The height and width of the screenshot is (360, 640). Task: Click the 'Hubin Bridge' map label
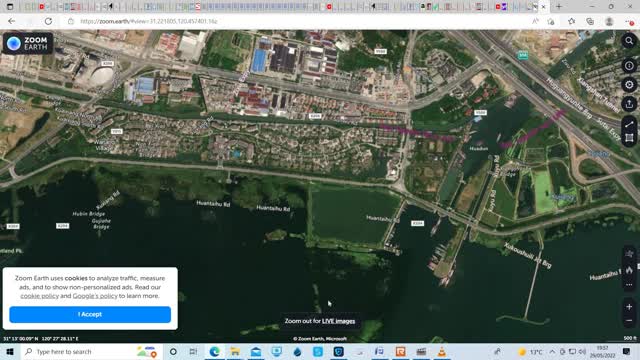89,213
